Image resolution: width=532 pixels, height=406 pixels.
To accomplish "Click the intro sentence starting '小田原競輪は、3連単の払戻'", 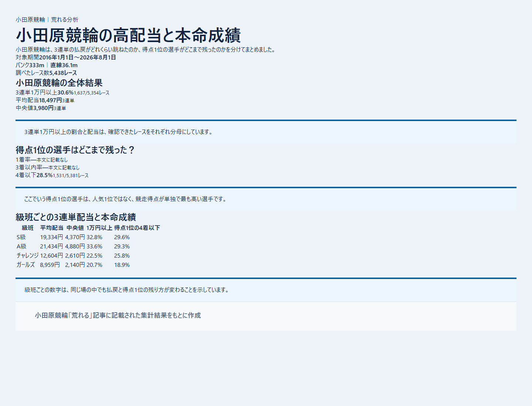I will point(146,49).
